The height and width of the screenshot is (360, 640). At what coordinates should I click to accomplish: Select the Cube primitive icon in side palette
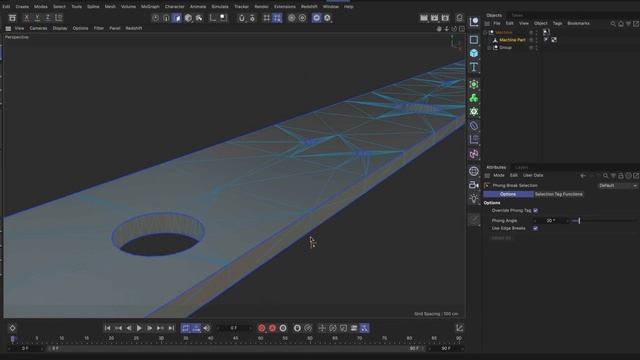[474, 53]
